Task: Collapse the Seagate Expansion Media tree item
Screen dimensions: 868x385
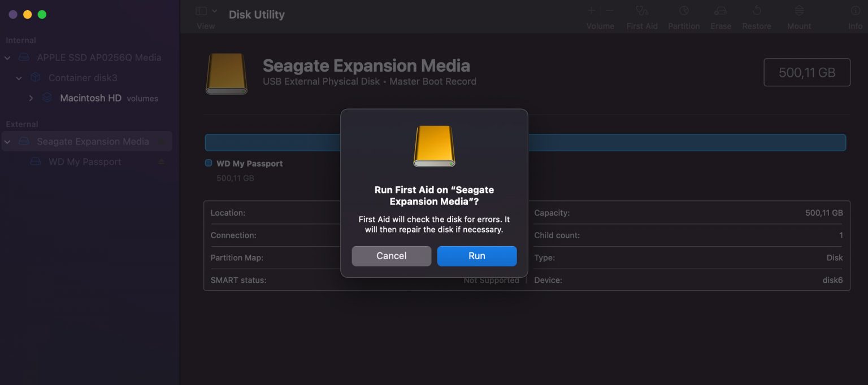Action: tap(7, 141)
